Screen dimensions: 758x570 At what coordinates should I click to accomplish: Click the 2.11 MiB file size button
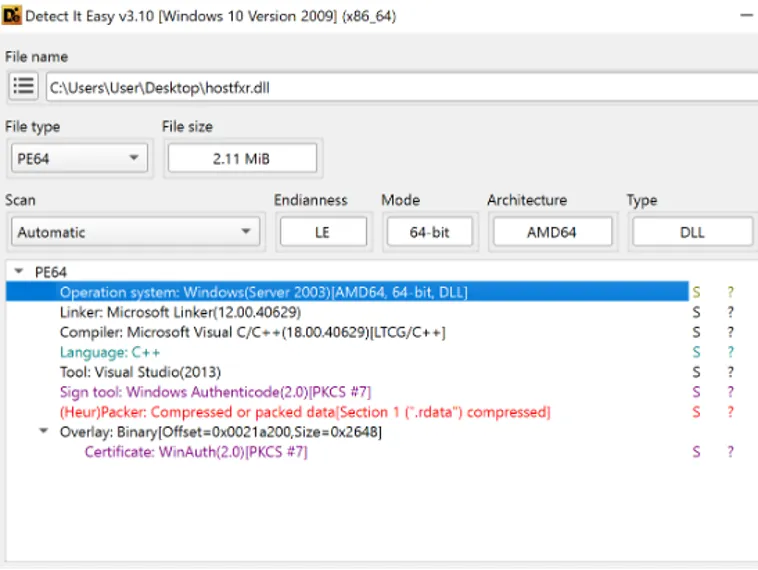pyautogui.click(x=242, y=158)
